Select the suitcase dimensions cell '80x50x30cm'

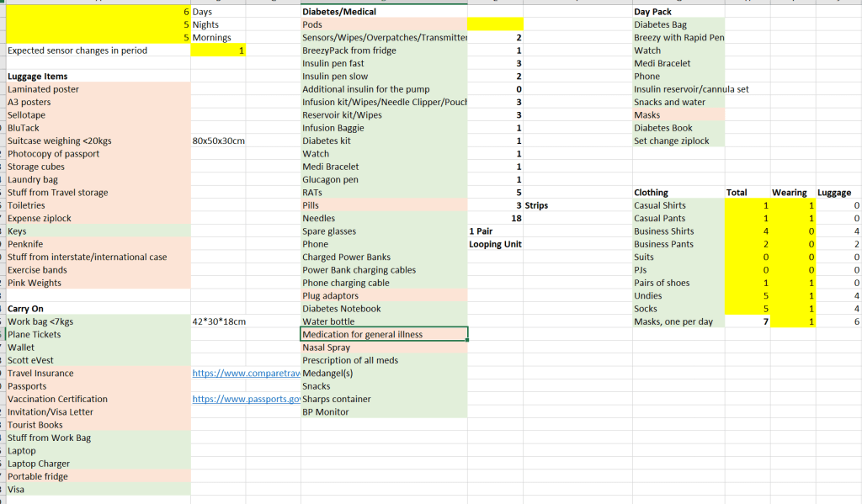[x=218, y=141]
